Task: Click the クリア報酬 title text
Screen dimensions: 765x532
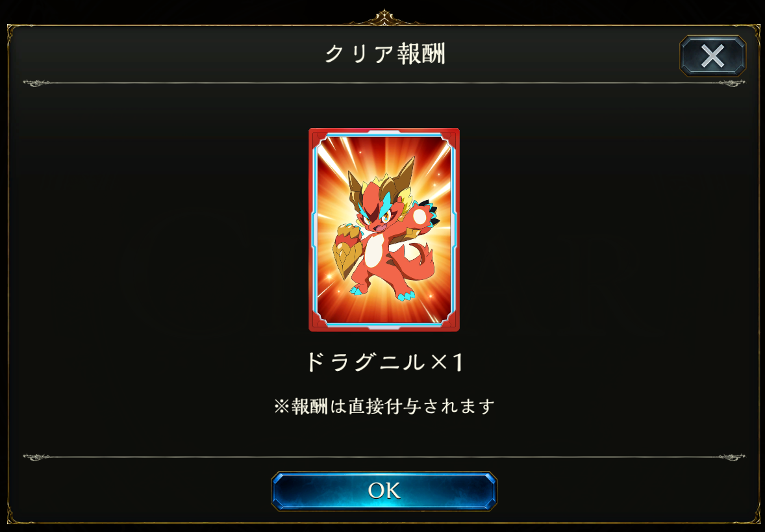Action: tap(385, 54)
